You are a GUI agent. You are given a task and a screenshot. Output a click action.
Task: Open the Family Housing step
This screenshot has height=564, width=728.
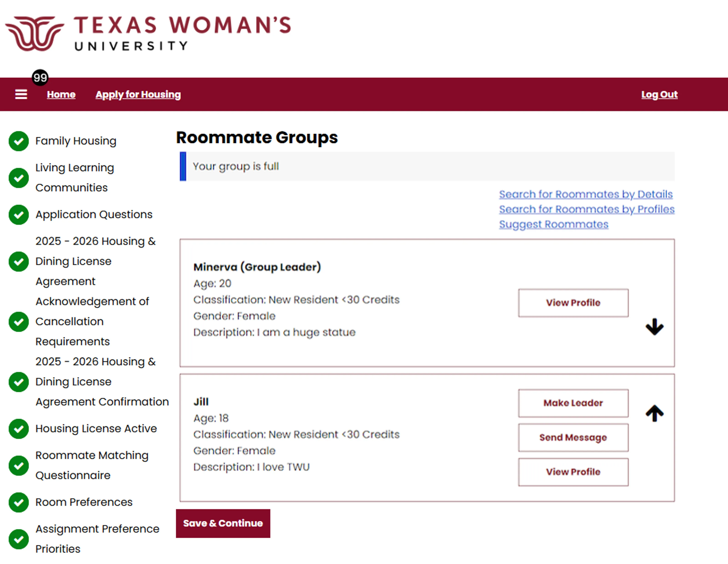(76, 141)
